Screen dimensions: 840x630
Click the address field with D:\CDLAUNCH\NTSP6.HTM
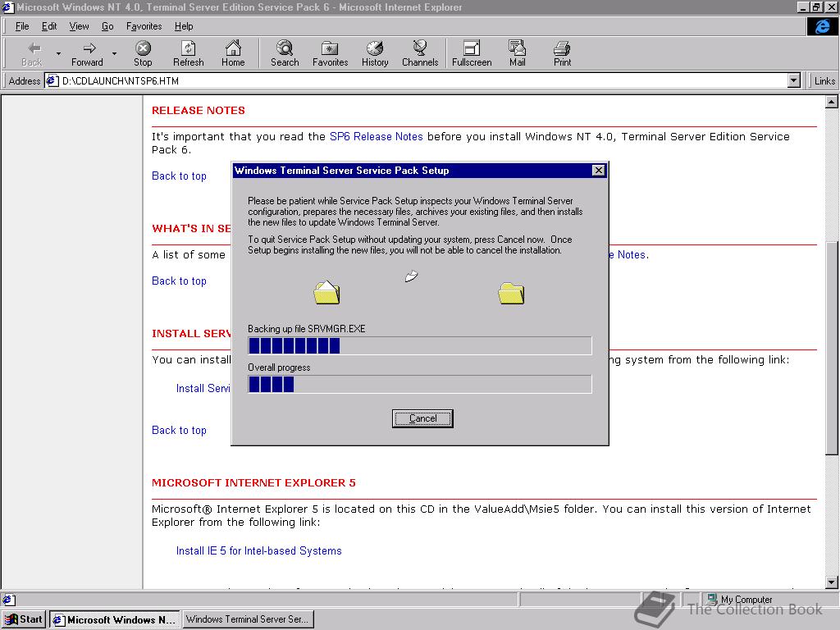tap(423, 81)
